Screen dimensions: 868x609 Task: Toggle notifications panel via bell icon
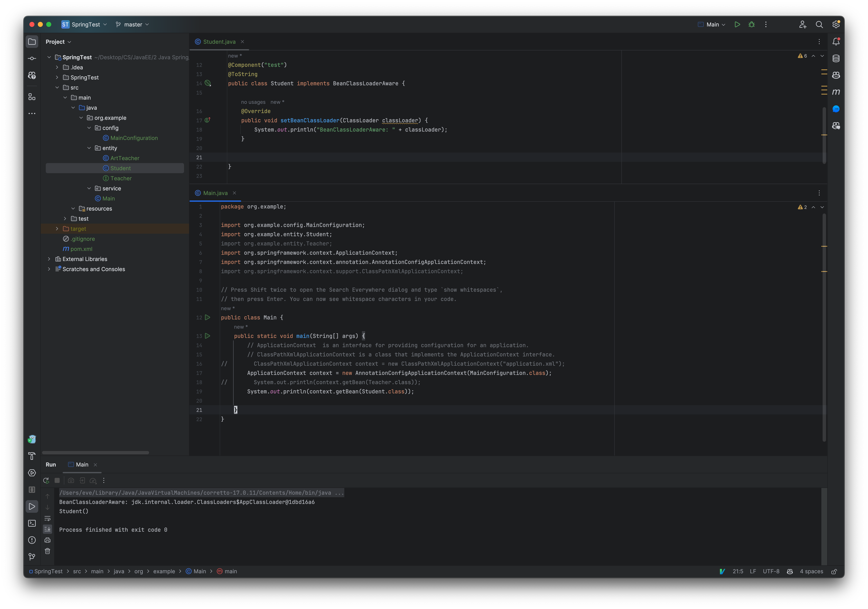[x=836, y=42]
